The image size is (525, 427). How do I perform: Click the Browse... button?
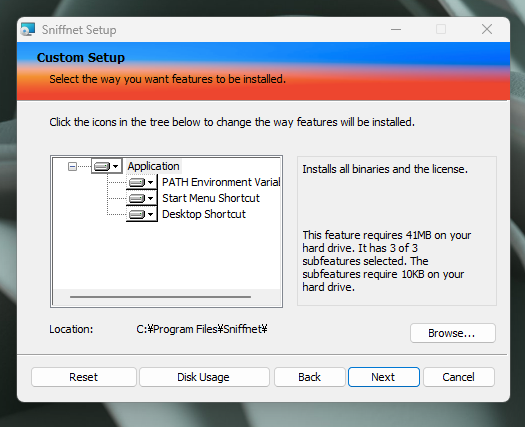pyautogui.click(x=453, y=333)
